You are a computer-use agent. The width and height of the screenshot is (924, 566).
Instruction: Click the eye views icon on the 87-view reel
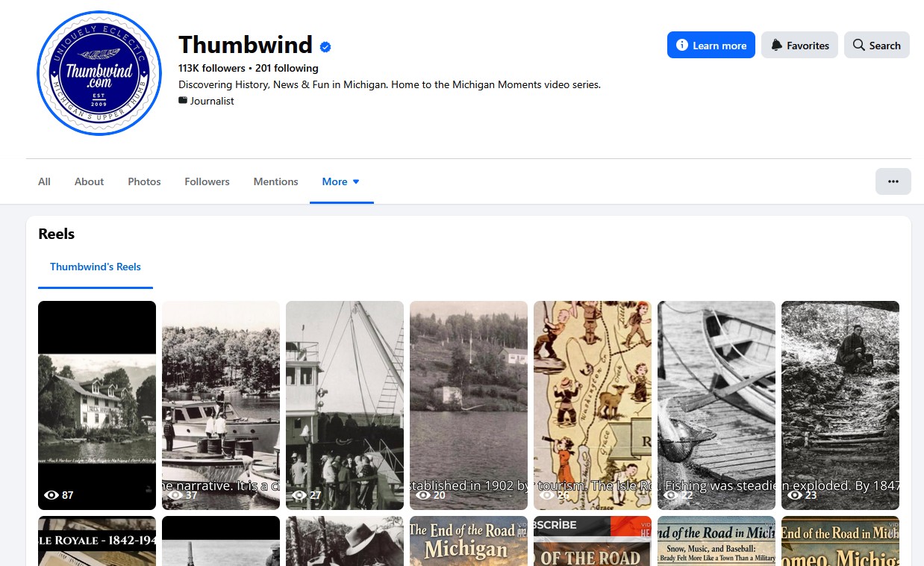click(x=51, y=495)
